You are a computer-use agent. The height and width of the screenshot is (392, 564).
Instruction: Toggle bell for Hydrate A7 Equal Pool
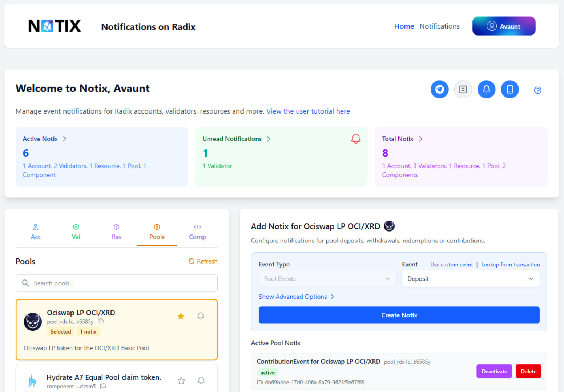(201, 381)
